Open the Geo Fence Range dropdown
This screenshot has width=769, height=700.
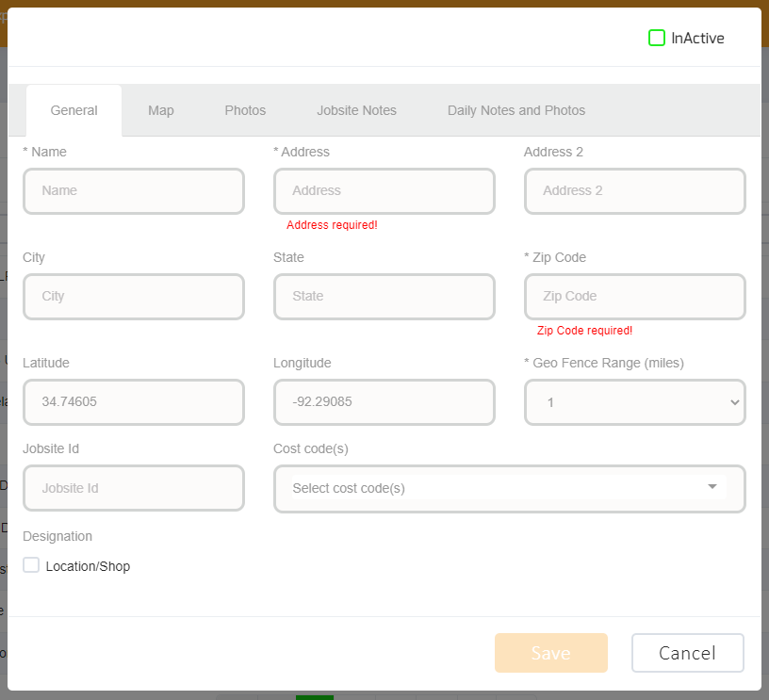click(x=634, y=402)
